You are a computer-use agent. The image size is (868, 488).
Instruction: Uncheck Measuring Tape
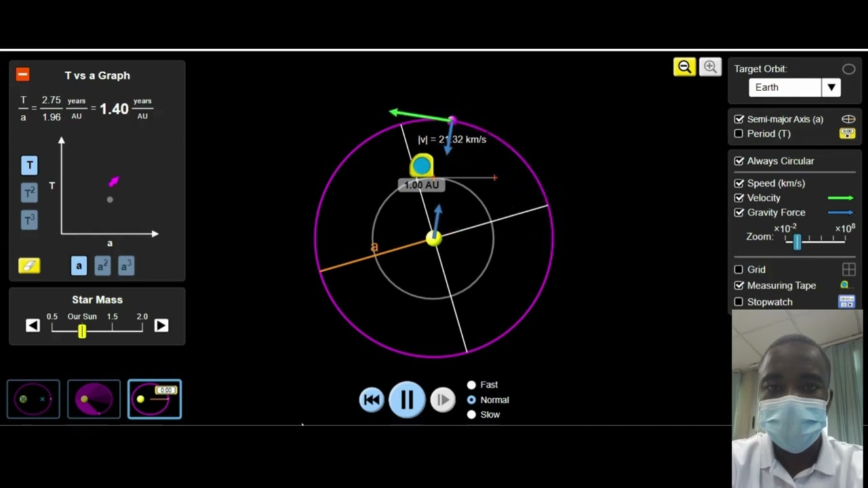click(x=739, y=286)
